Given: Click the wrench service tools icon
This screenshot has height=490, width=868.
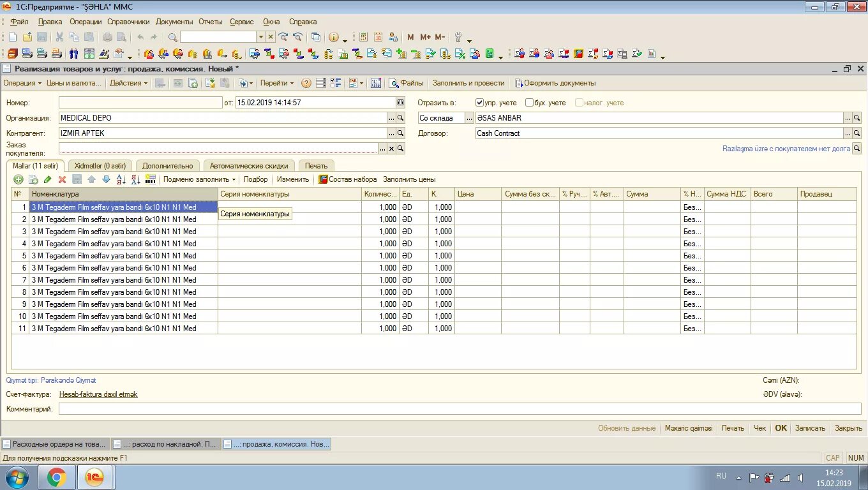Looking at the screenshot, I should point(458,37).
